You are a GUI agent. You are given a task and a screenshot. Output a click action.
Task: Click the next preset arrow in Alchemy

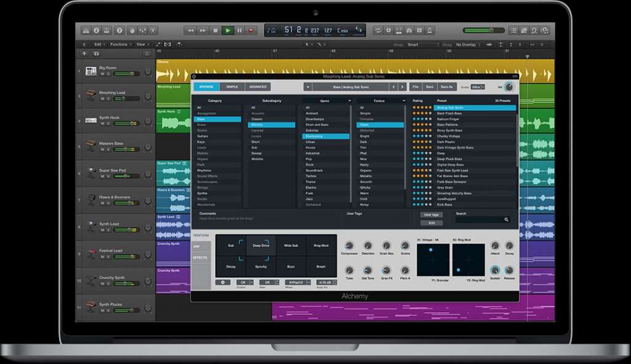[402, 87]
